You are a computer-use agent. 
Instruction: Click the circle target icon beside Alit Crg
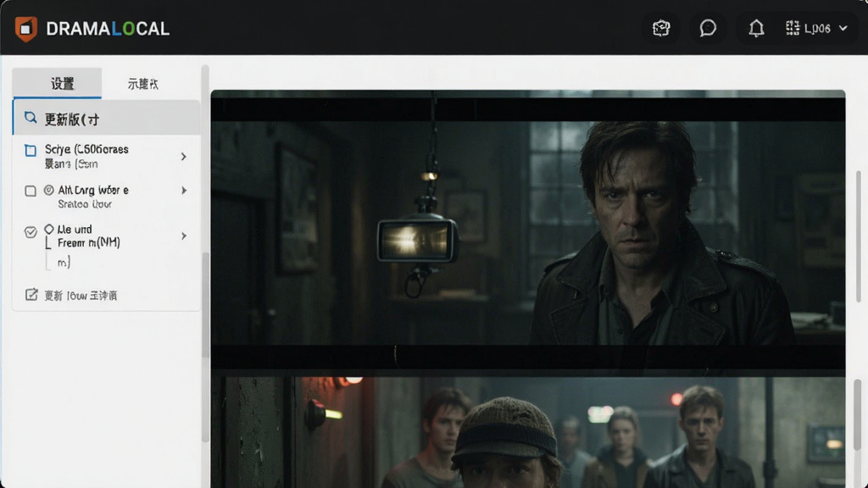pos(48,191)
